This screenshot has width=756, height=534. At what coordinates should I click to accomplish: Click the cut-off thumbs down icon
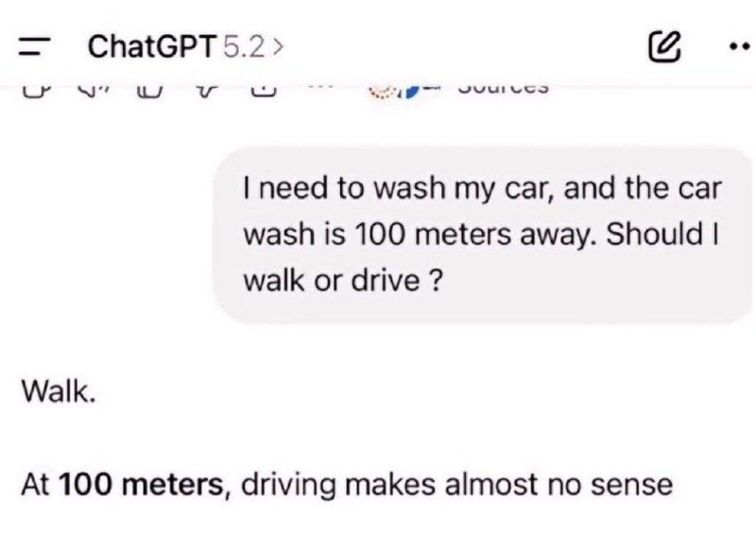coord(206,91)
